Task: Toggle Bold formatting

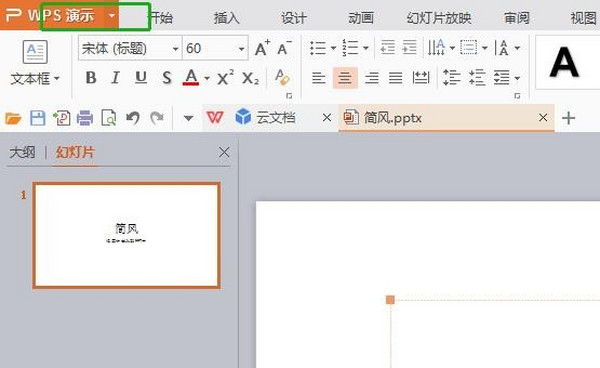Action: [x=91, y=78]
